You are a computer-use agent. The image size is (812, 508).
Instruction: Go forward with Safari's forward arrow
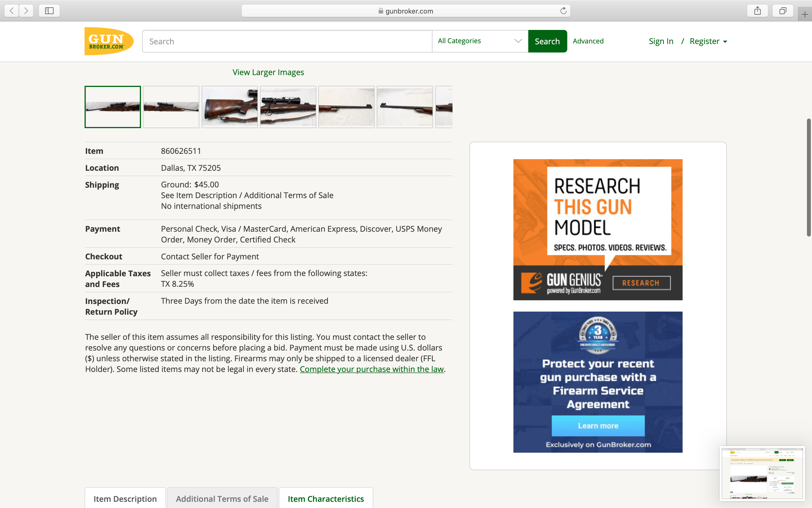coord(26,11)
